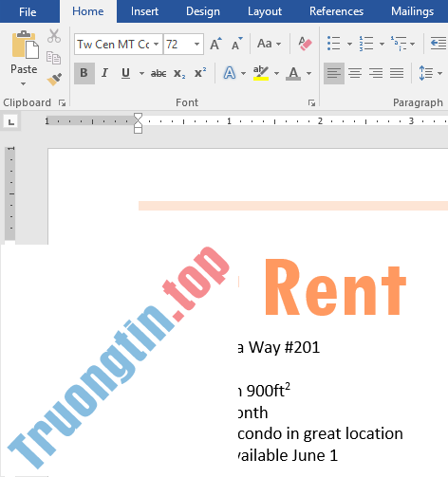Open the File tab
This screenshot has width=448, height=477.
tap(28, 11)
